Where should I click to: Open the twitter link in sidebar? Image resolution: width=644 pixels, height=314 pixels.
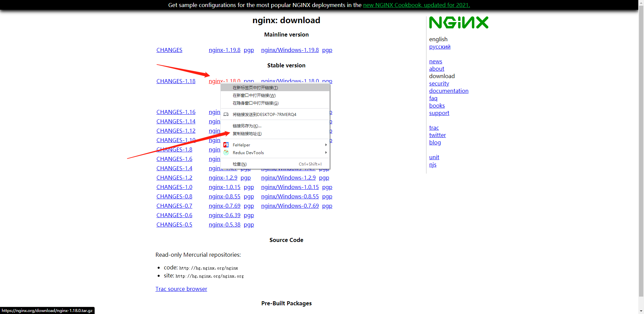pyautogui.click(x=437, y=135)
